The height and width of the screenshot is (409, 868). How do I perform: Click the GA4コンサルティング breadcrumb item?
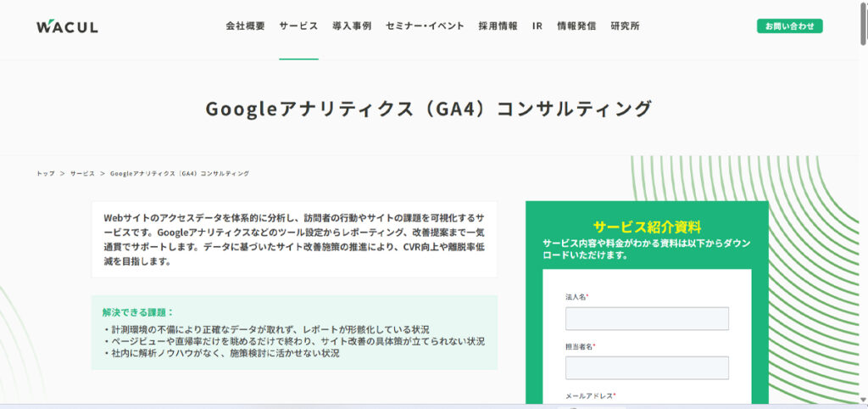[x=180, y=173]
